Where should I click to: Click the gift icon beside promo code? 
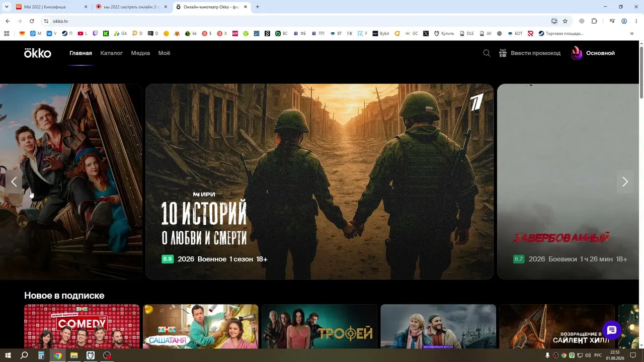click(503, 53)
